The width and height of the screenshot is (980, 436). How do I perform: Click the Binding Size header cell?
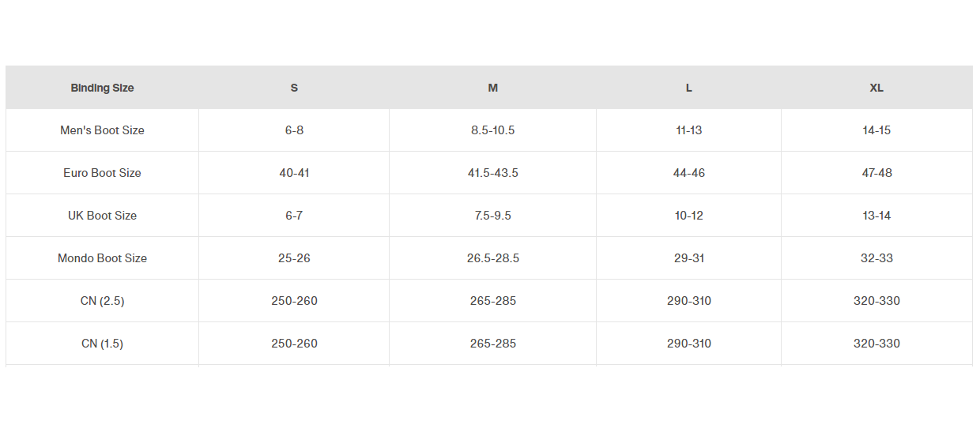102,88
